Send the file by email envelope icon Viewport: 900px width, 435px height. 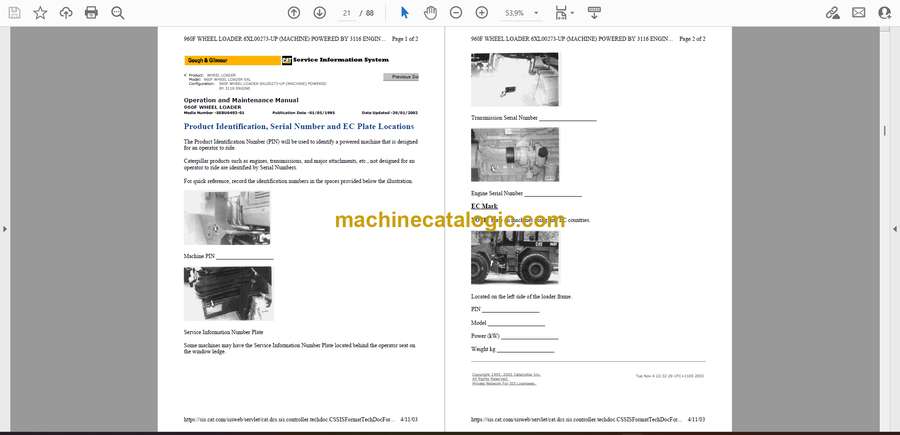859,13
